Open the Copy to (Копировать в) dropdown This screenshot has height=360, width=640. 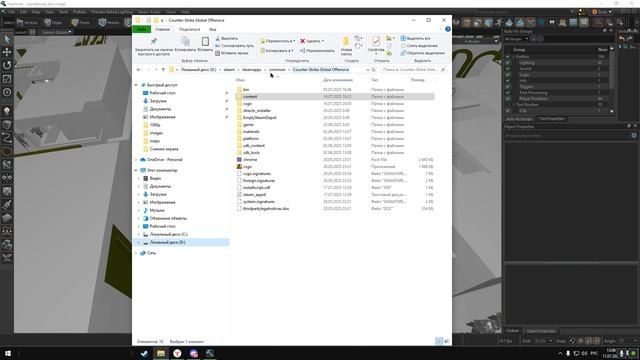pos(277,51)
